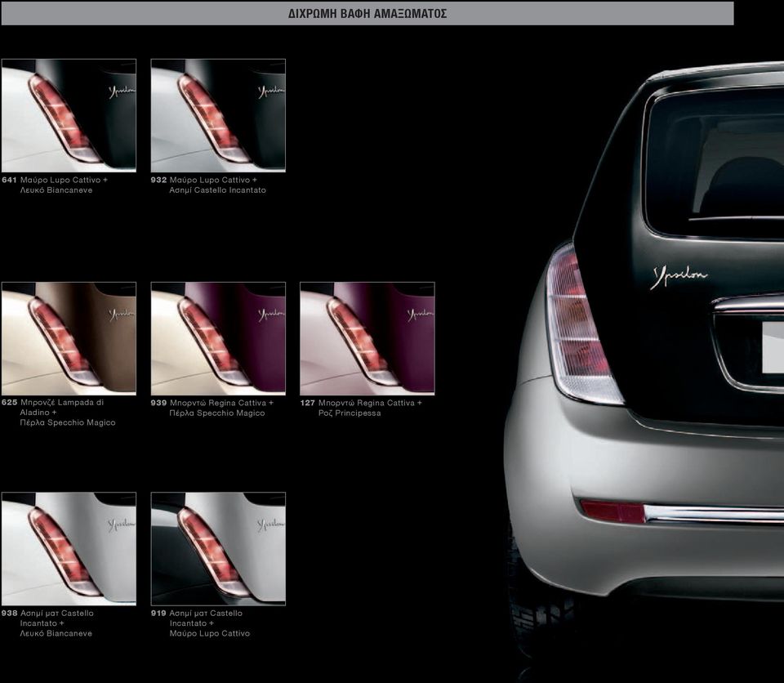Click caption line 'Μαύρο Lupo Cattivo' under 919

tap(210, 633)
